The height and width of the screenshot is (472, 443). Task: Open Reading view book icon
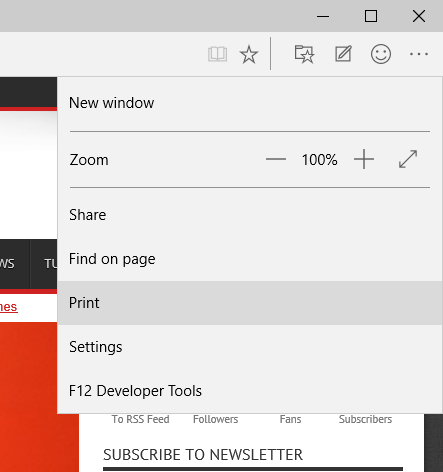(217, 54)
